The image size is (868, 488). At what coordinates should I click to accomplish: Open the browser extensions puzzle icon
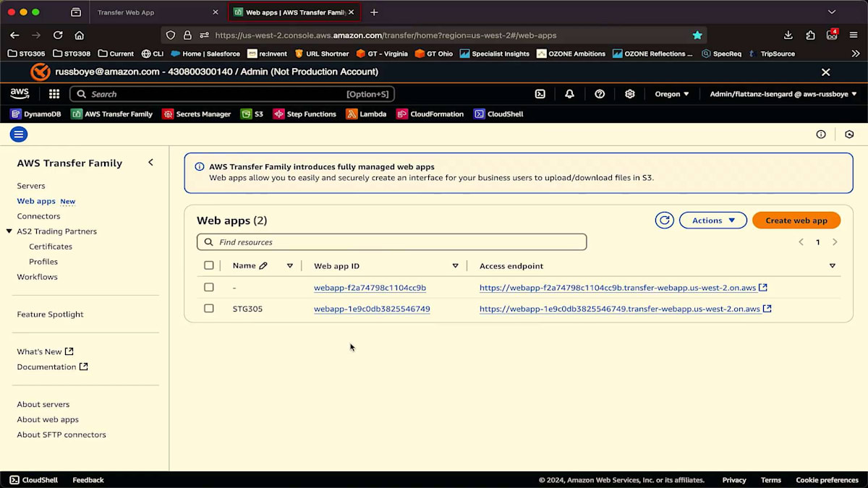[811, 35]
